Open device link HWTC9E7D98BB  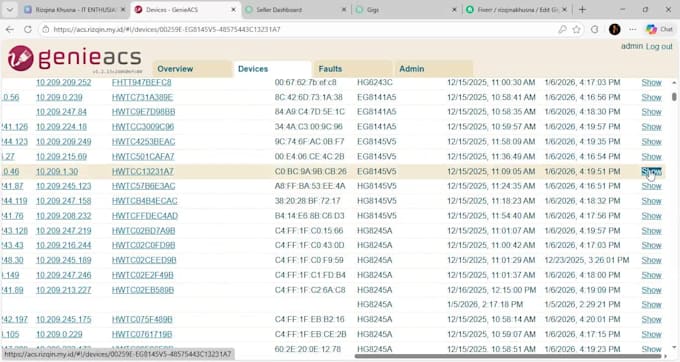click(144, 112)
